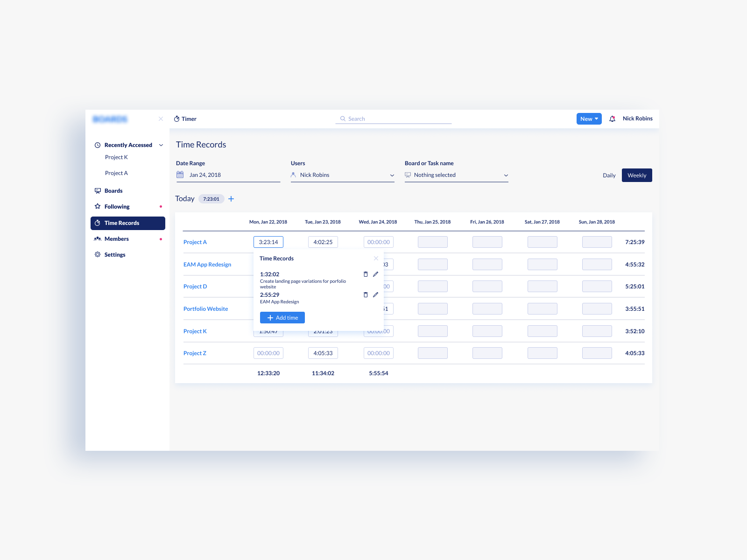The height and width of the screenshot is (560, 747).
Task: Collapse the Recently Accessed section
Action: 161,145
